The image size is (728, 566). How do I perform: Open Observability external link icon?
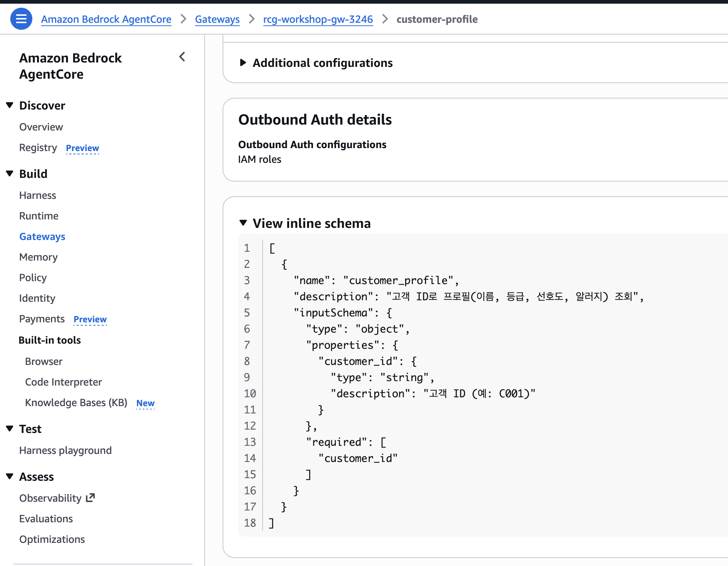point(90,498)
